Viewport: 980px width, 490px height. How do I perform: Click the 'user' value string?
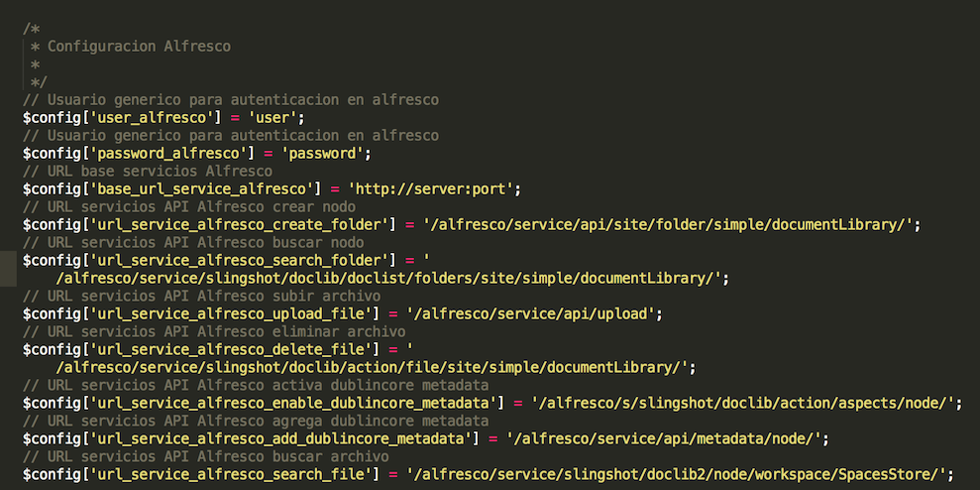(271, 118)
